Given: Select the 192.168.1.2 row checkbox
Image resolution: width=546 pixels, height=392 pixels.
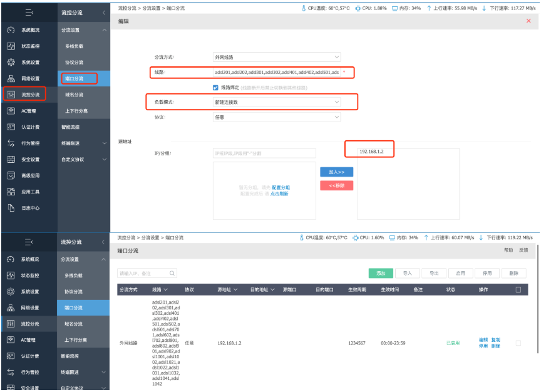Looking at the screenshot, I should (x=518, y=343).
